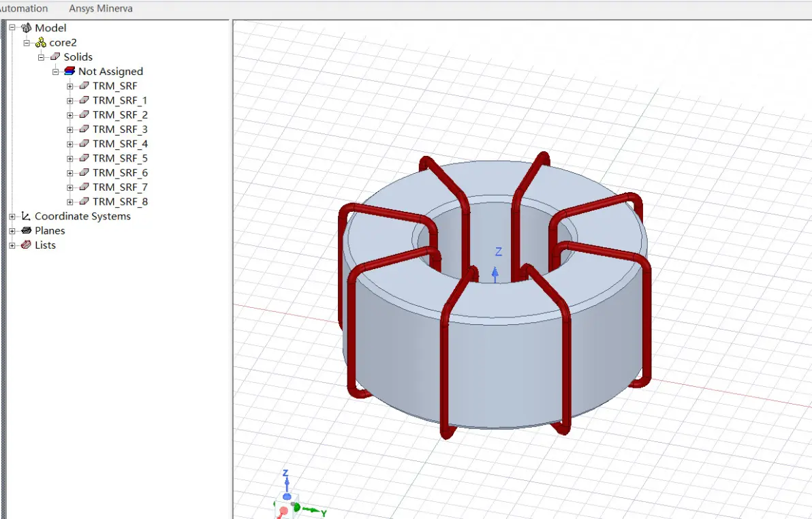Expand the TRM_SRF_7 tree entry
This screenshot has width=812, height=519.
pos(70,187)
